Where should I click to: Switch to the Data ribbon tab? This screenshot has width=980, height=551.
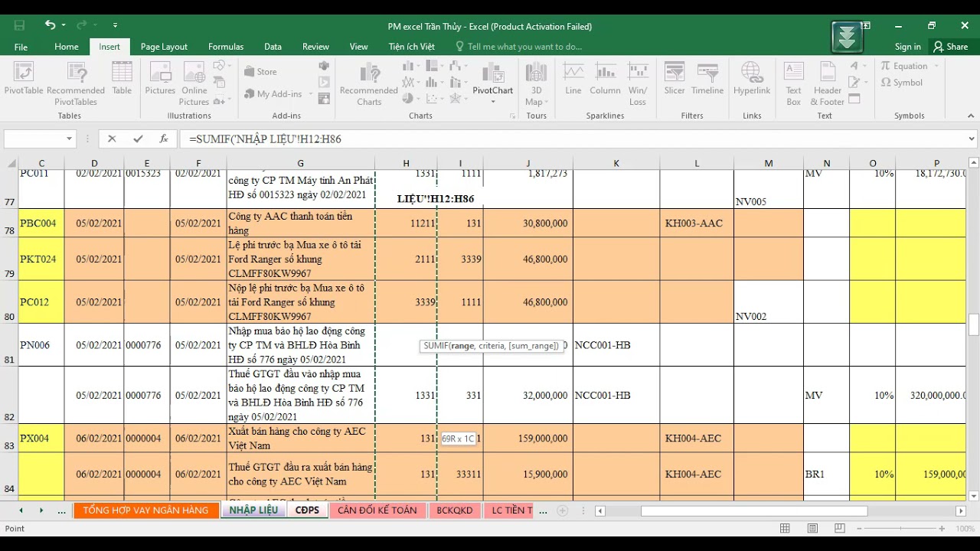[273, 47]
